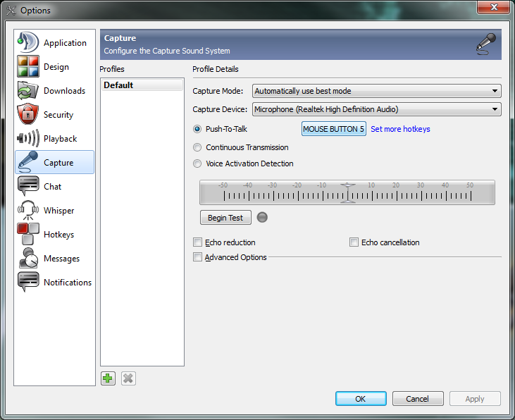The width and height of the screenshot is (515, 420).
Task: Switch to Design settings label
Action: tap(56, 67)
